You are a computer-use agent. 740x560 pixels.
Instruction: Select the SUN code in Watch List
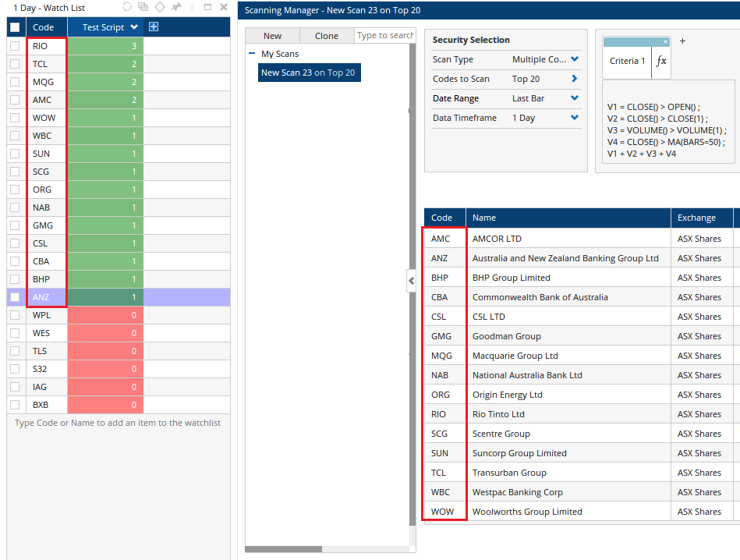(x=41, y=154)
